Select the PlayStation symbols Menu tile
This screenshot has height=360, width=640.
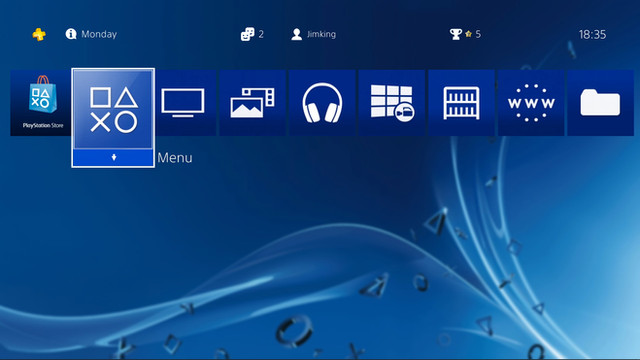113,109
